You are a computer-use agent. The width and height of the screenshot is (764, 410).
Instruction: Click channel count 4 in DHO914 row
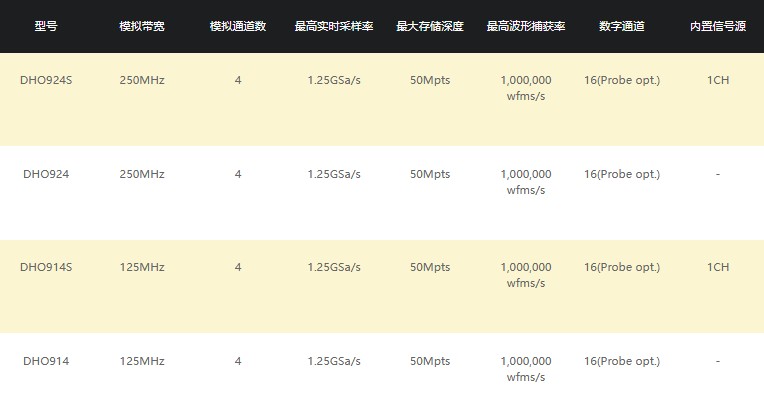point(238,361)
